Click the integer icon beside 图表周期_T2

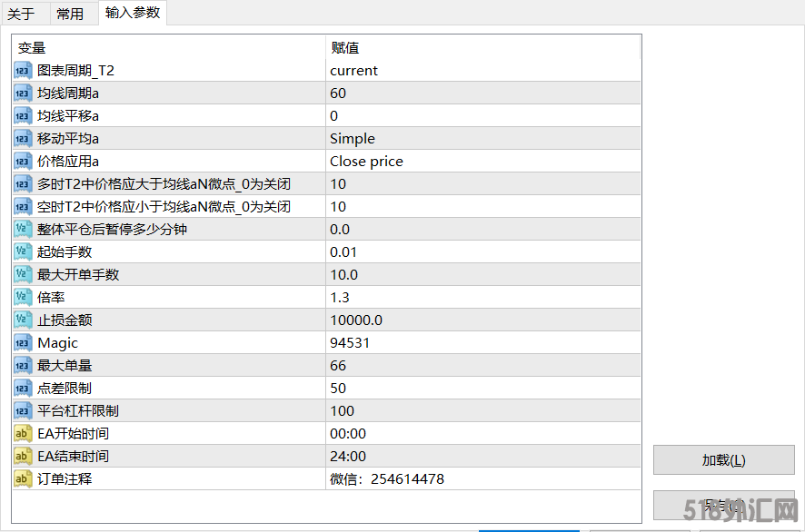pos(23,71)
